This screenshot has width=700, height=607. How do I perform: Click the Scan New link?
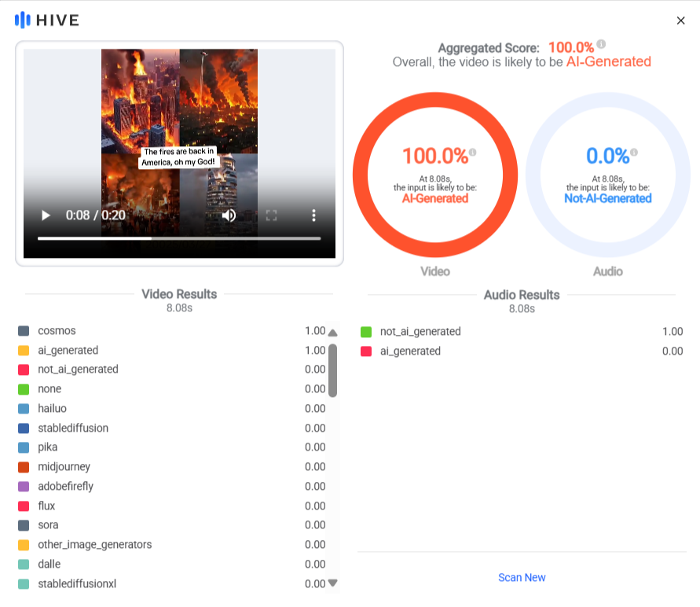point(522,578)
